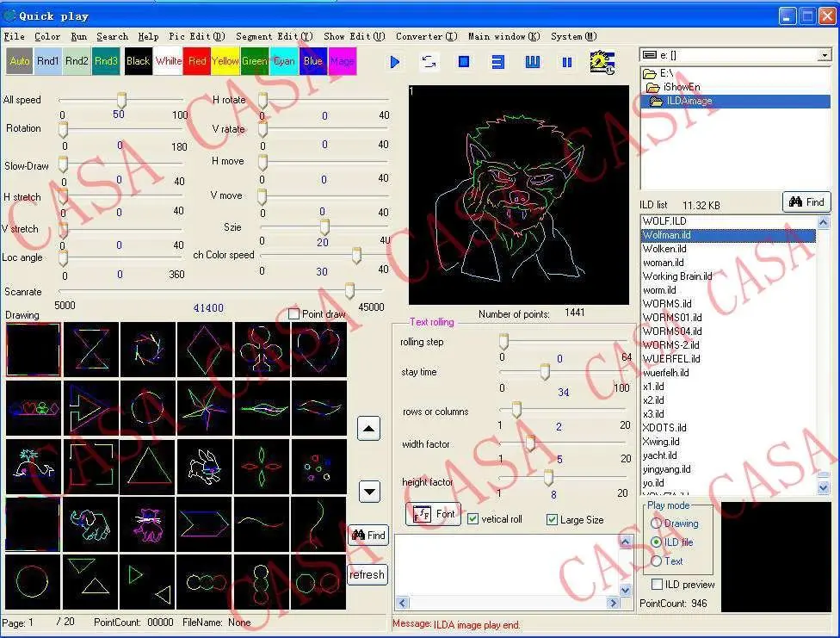Select the heart shape drawing thumbnail

pos(319,350)
